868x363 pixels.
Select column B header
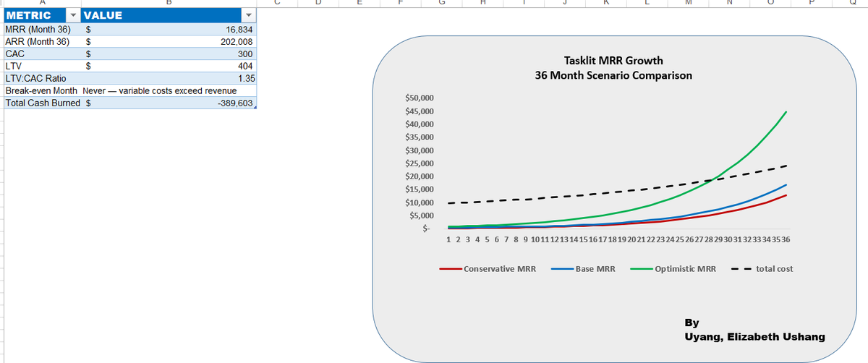(x=169, y=3)
